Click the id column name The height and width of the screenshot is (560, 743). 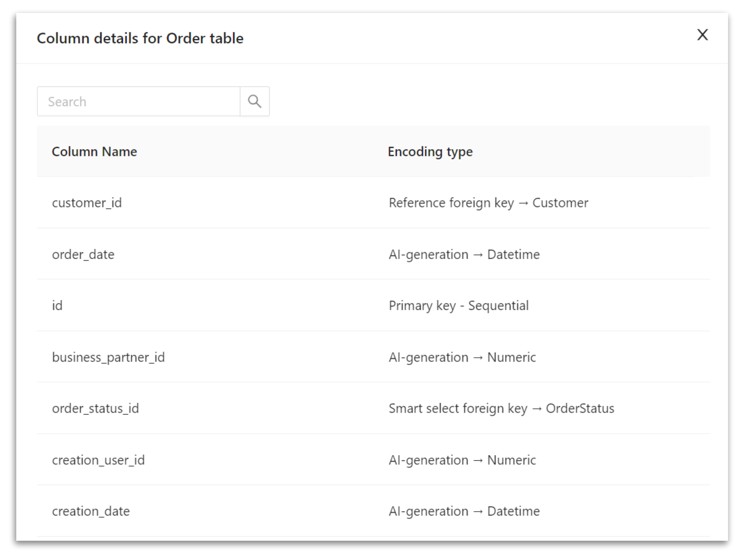[x=57, y=306]
